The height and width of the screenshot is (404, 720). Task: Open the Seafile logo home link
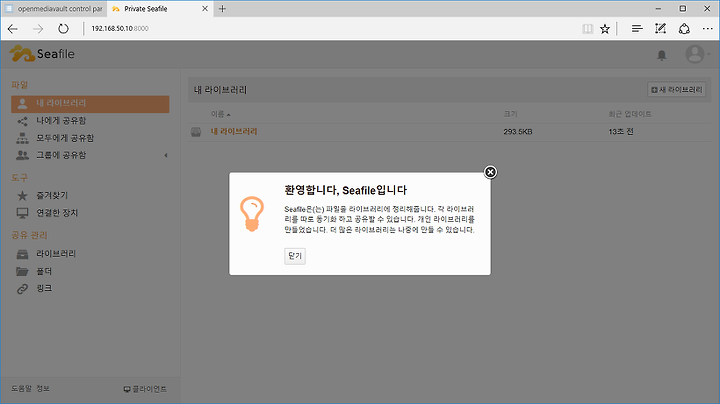[x=42, y=54]
